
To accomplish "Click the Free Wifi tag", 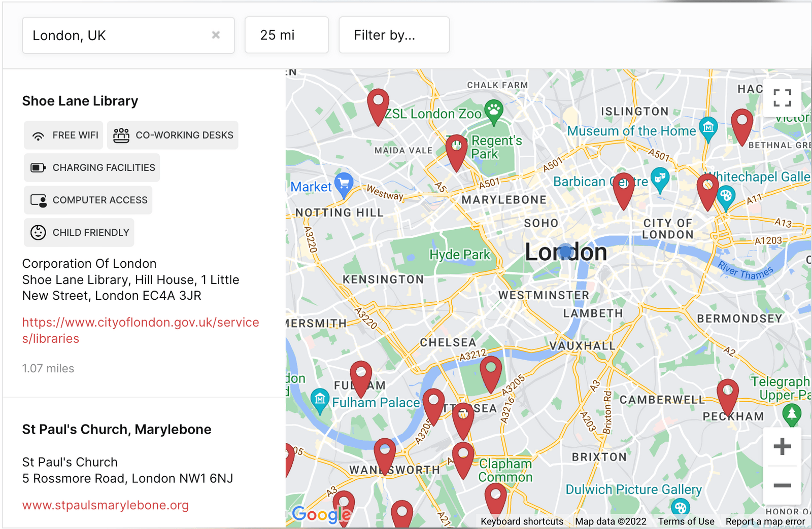I will (63, 135).
